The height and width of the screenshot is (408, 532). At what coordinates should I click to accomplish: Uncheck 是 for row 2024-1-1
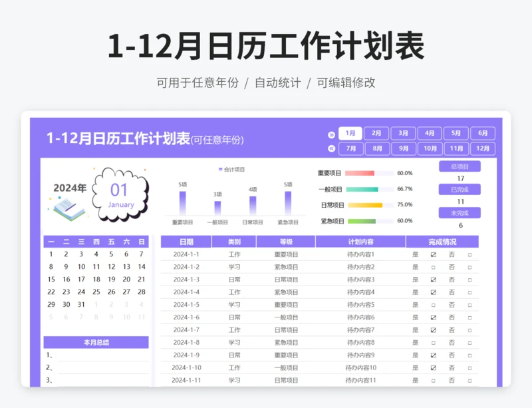click(434, 254)
